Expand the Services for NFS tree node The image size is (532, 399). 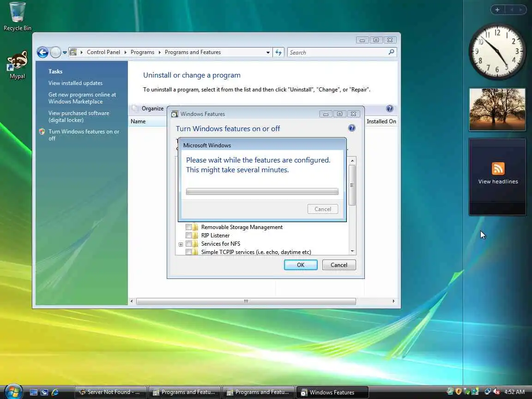181,244
